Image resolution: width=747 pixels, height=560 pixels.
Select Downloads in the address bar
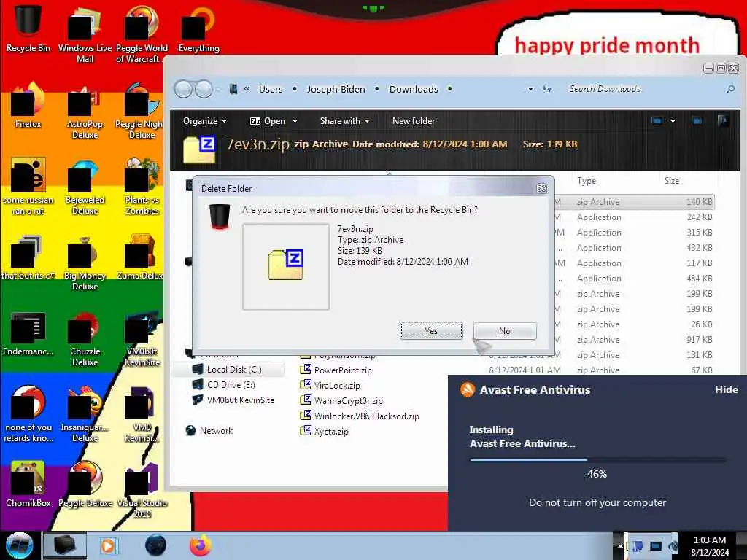tap(414, 89)
